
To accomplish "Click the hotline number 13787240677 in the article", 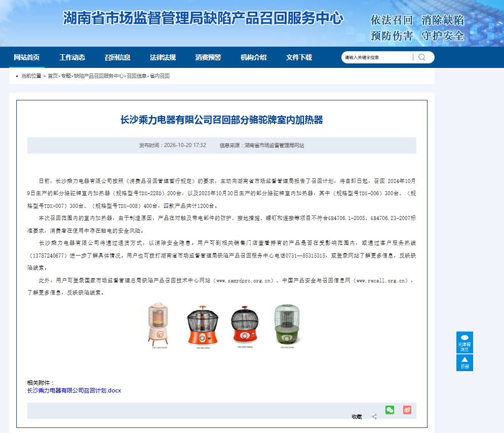I will 49,256.
